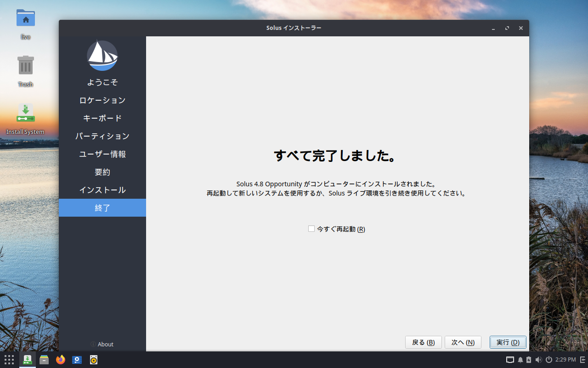The height and width of the screenshot is (368, 588).
Task: Select the Install System desktop icon
Action: click(x=25, y=119)
